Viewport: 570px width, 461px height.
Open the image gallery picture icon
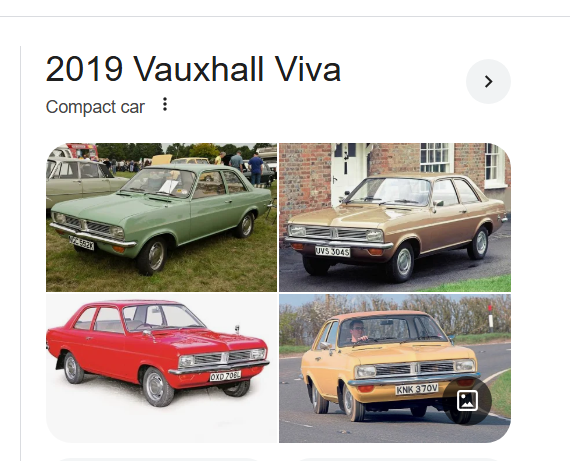pyautogui.click(x=467, y=401)
